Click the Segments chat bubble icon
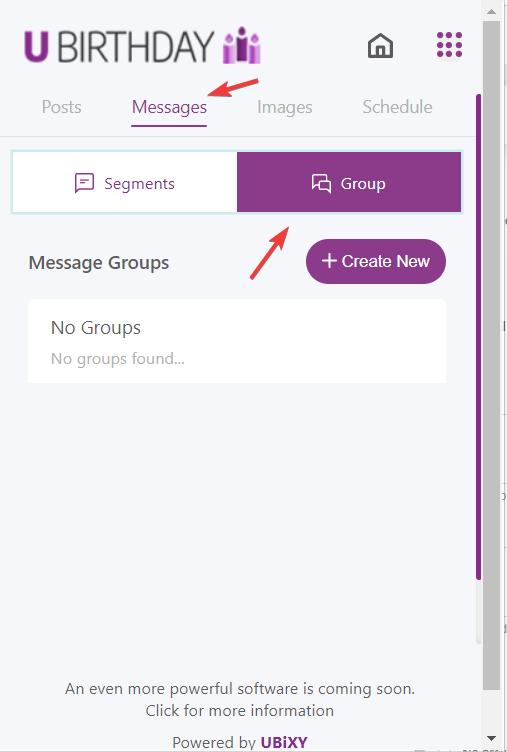Screen dimensions: 507x752 point(84,183)
